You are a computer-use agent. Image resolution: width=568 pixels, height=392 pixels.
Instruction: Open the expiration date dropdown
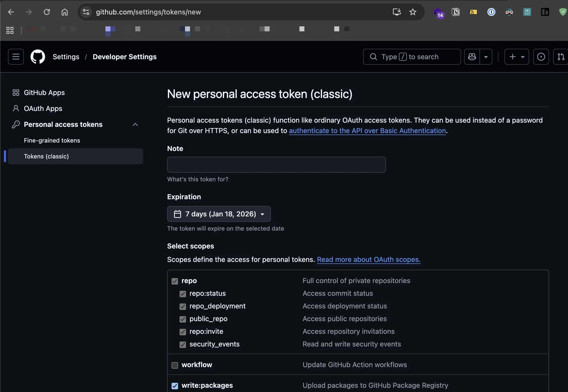[263, 214]
